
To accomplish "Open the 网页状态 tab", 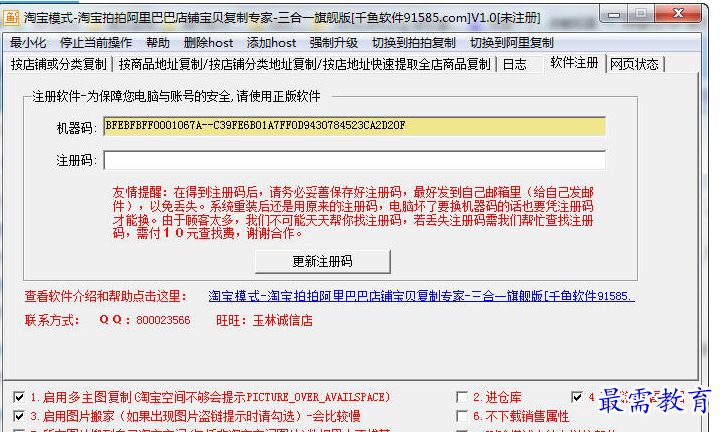I will coord(634,64).
